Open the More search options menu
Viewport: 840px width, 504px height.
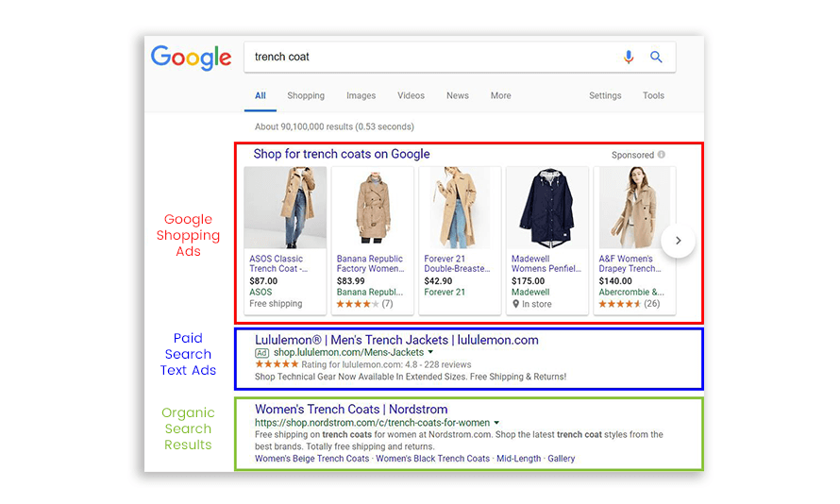coord(500,95)
